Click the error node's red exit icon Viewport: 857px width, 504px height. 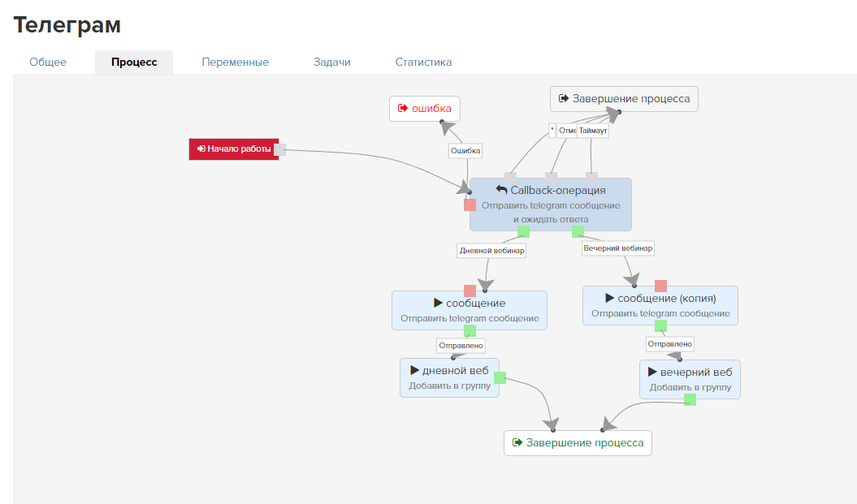pos(402,108)
